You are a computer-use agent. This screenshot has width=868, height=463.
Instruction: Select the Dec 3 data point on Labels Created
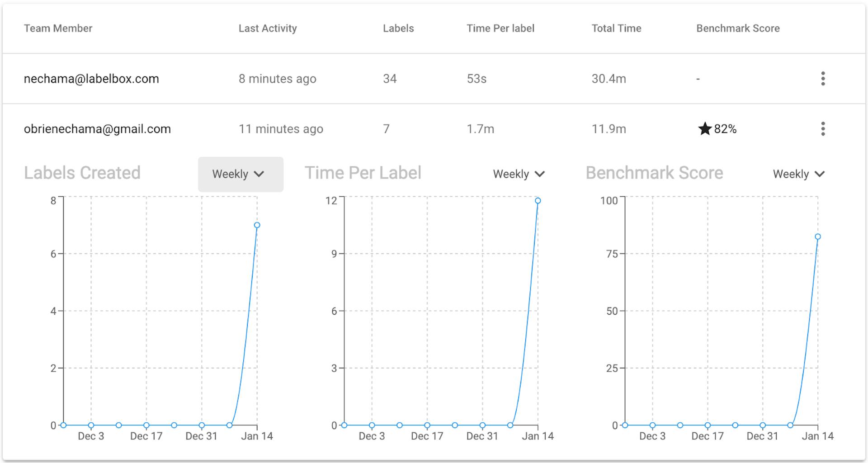(90, 425)
